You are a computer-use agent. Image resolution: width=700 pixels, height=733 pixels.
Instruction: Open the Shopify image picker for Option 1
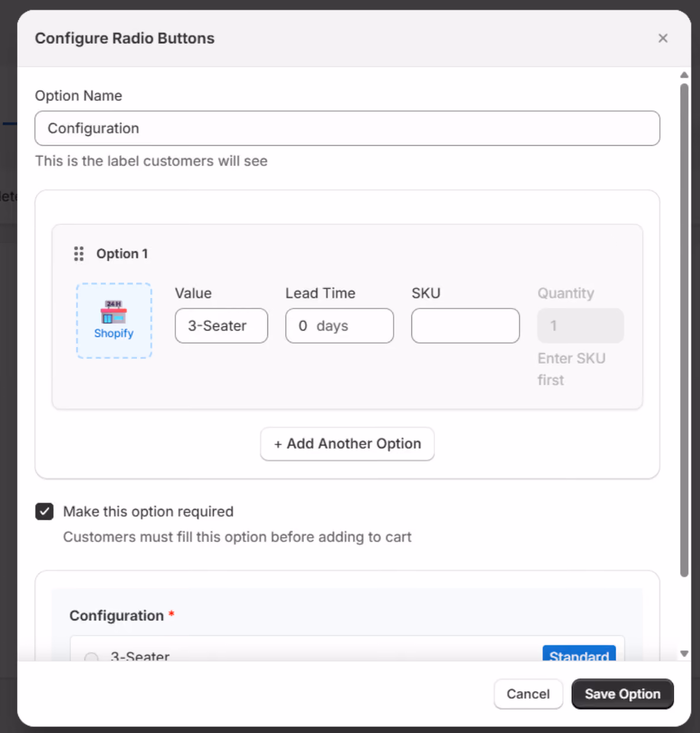114,320
